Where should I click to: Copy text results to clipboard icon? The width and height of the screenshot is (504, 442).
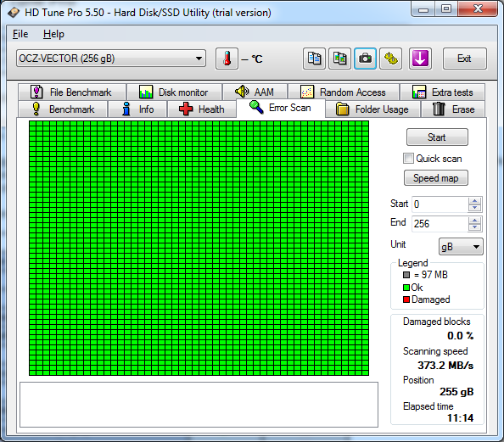(x=314, y=59)
